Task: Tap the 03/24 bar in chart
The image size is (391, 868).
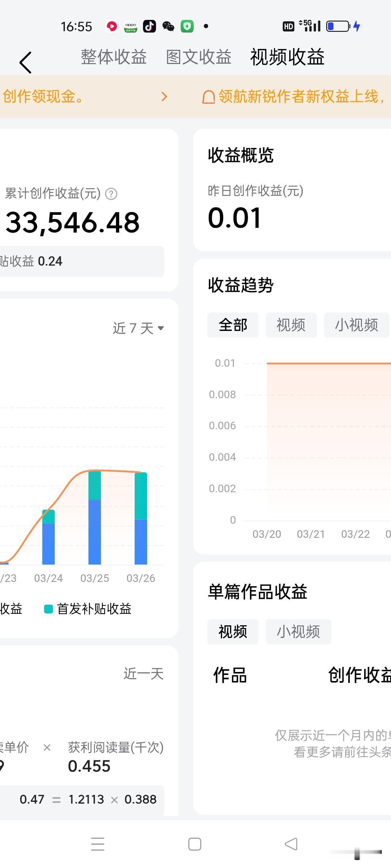Action: (49, 537)
